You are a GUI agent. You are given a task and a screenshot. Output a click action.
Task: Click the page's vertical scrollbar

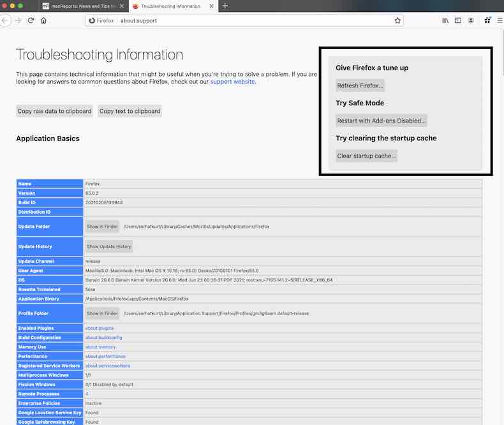click(502, 53)
